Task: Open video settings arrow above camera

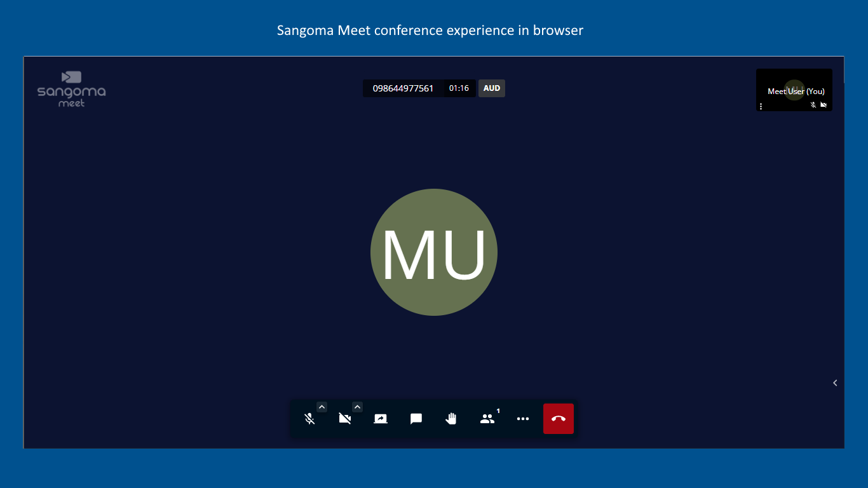Action: pos(357,407)
